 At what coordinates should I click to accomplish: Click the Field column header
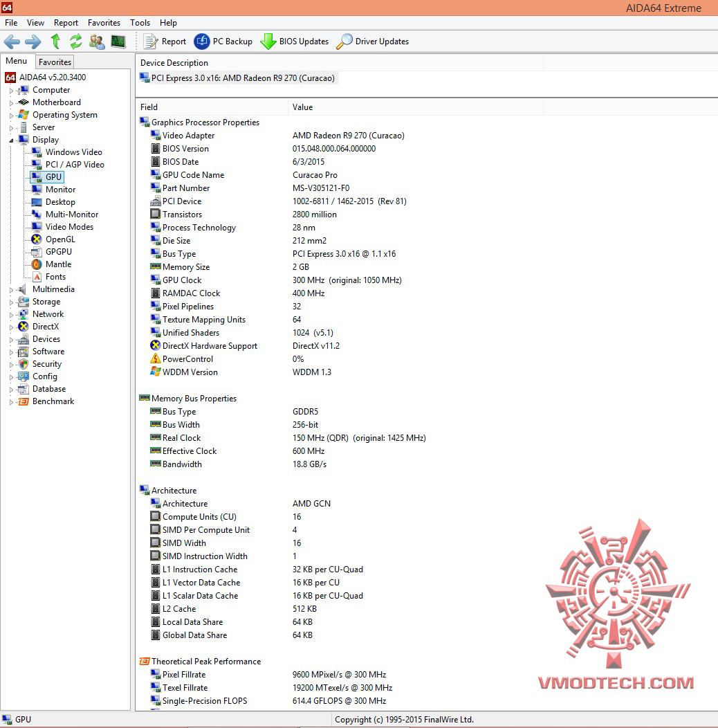(x=212, y=107)
